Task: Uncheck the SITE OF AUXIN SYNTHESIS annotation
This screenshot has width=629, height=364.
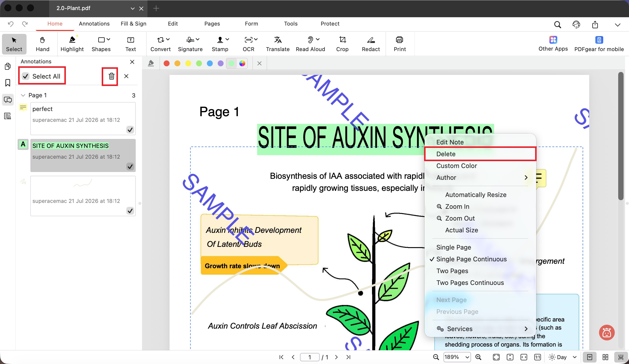Action: [130, 167]
